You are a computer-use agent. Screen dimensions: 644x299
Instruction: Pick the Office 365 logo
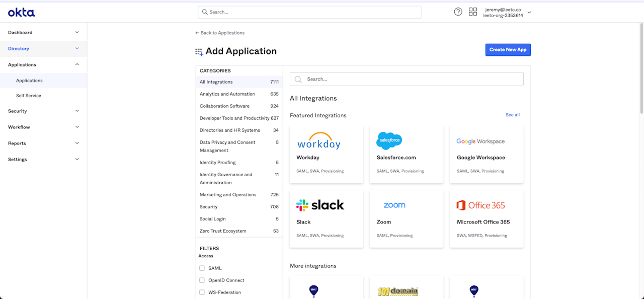(x=480, y=205)
